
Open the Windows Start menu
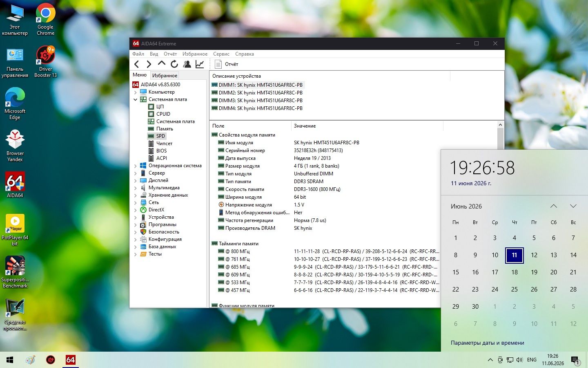[x=10, y=360]
